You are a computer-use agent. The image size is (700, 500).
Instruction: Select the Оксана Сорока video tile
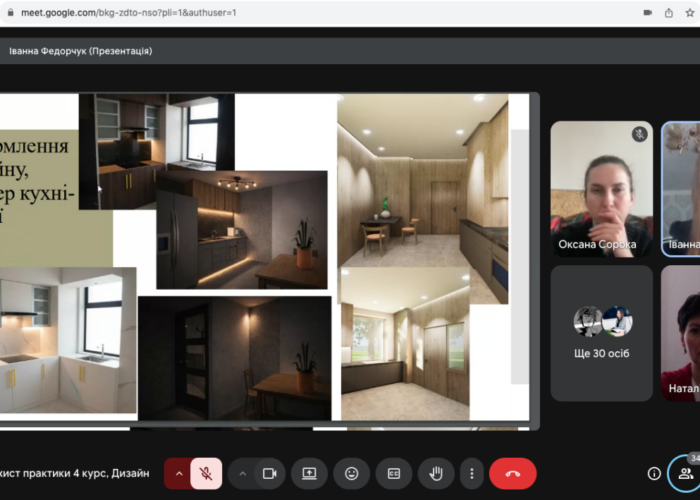[601, 189]
